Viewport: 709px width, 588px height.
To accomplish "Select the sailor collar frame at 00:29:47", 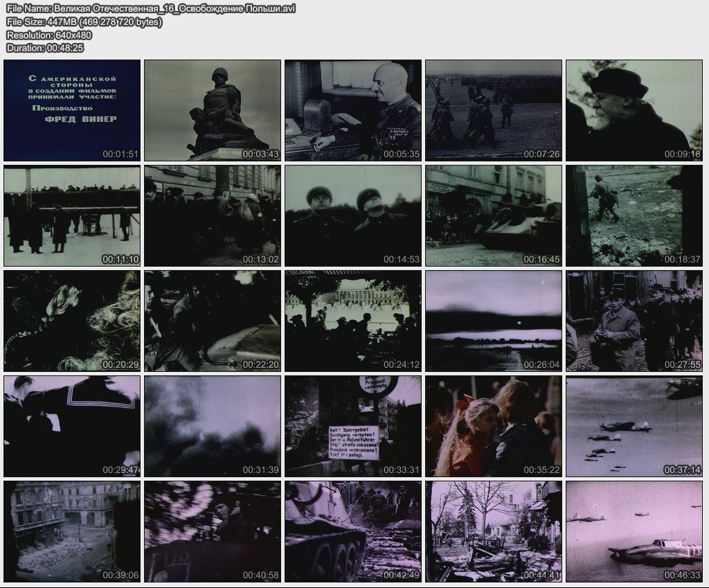I will click(72, 426).
